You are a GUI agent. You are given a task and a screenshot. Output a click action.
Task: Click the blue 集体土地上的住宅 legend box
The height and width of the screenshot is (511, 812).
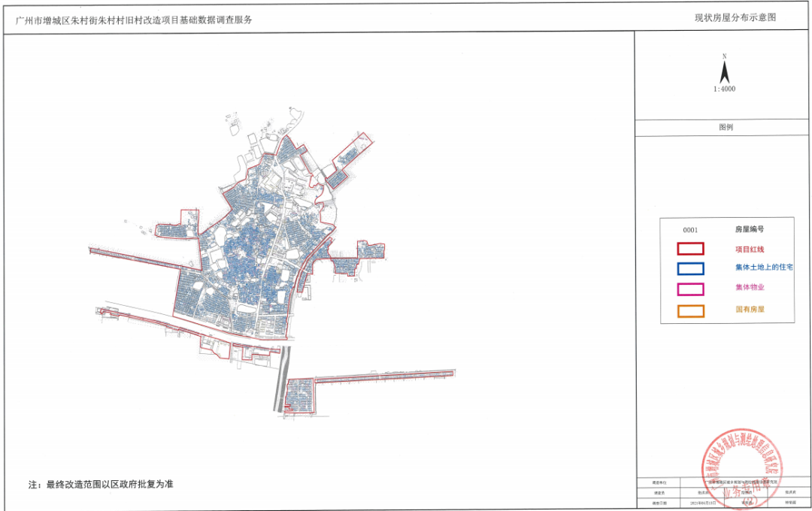(690, 269)
